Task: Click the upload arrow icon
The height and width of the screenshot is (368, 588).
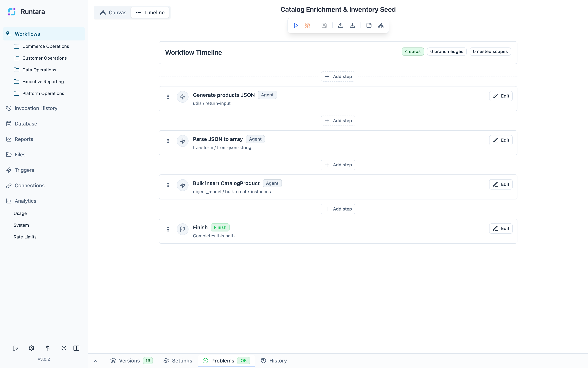Action: pos(341,25)
